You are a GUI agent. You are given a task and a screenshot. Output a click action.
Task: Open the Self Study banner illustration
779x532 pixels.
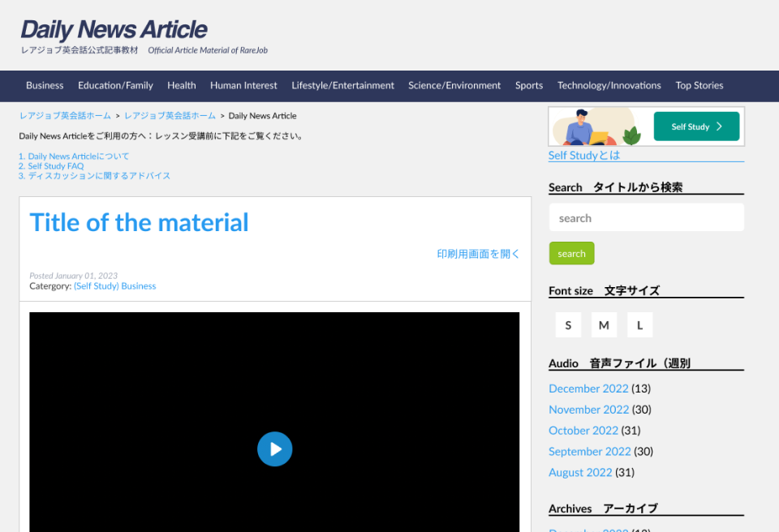[x=596, y=127]
